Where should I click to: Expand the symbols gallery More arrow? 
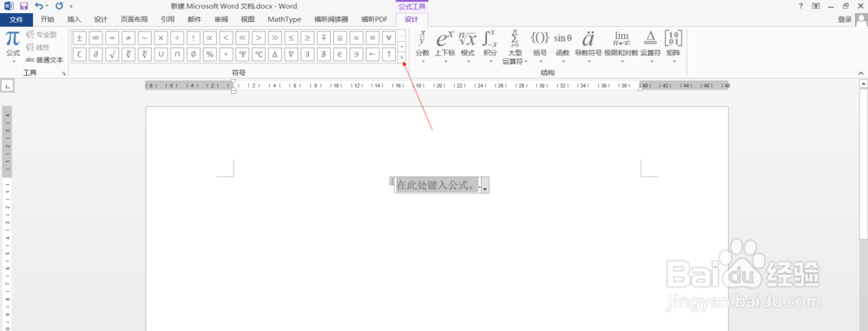(402, 56)
